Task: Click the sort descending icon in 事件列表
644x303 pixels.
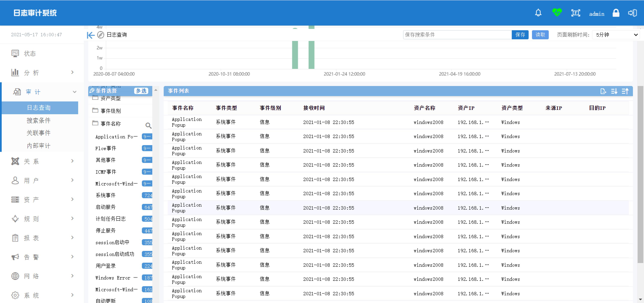Action: [614, 91]
